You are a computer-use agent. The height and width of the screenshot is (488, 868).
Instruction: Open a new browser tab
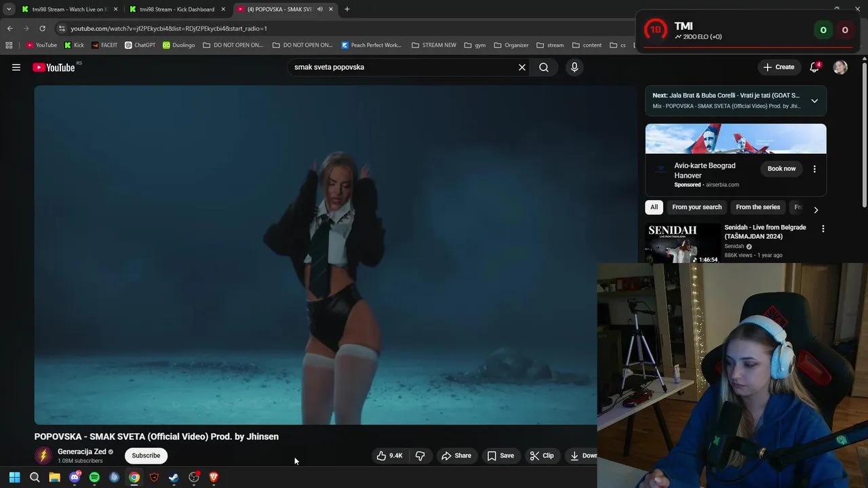(347, 9)
